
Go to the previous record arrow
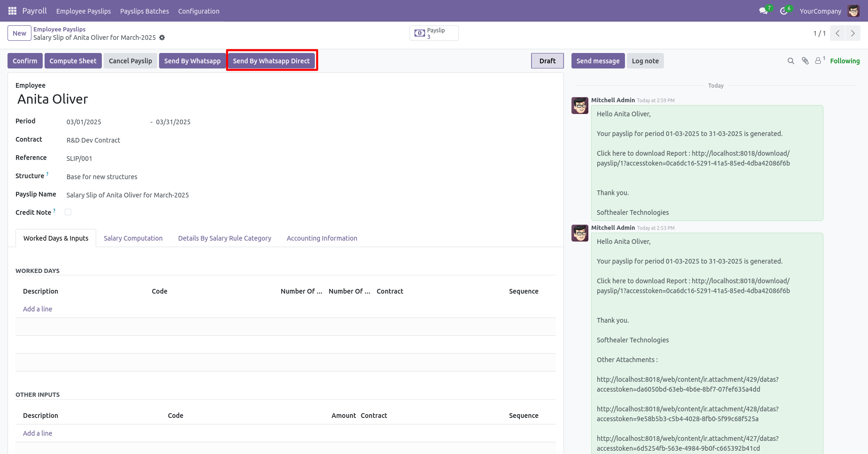coord(838,33)
